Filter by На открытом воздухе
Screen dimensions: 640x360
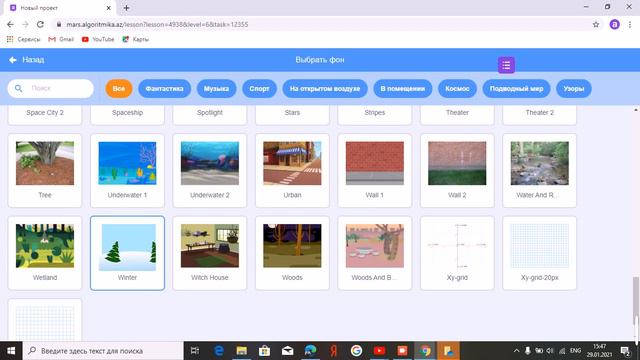tap(325, 89)
